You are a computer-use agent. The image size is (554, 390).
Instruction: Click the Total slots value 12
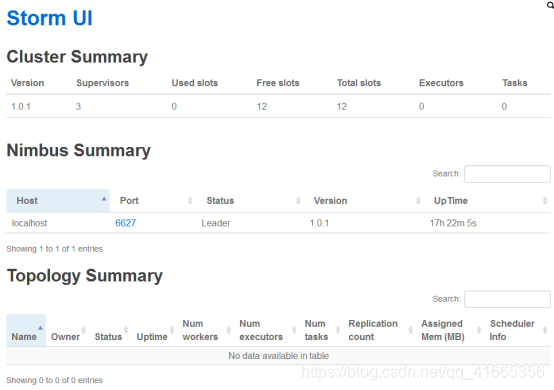pos(342,106)
